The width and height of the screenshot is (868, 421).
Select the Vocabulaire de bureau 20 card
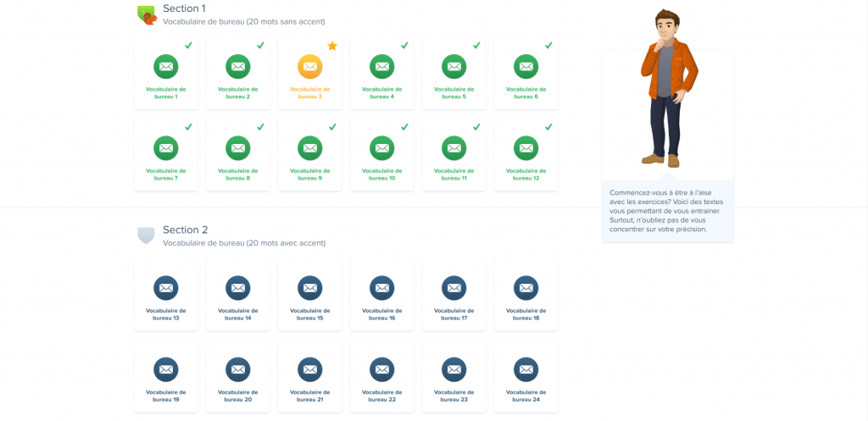coord(237,376)
